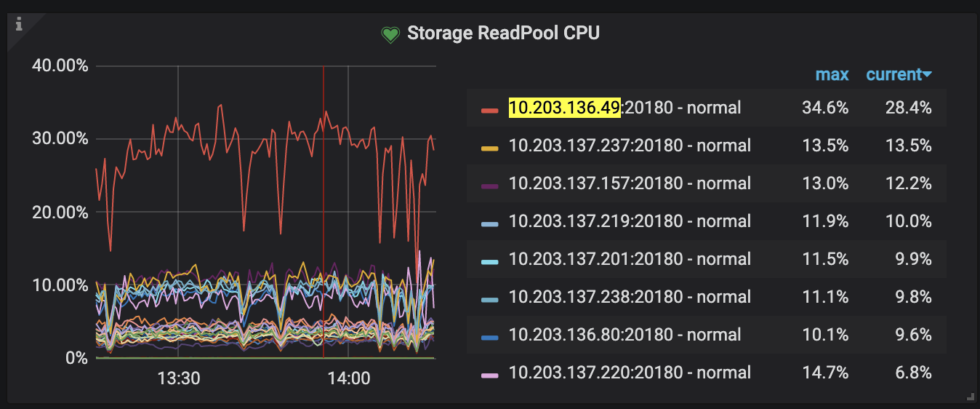Open the Storage ReadPool CPU panel title menu

pos(503,33)
